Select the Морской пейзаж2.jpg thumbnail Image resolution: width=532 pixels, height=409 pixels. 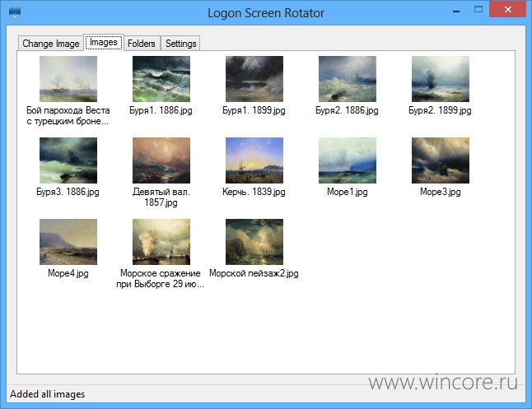(254, 242)
